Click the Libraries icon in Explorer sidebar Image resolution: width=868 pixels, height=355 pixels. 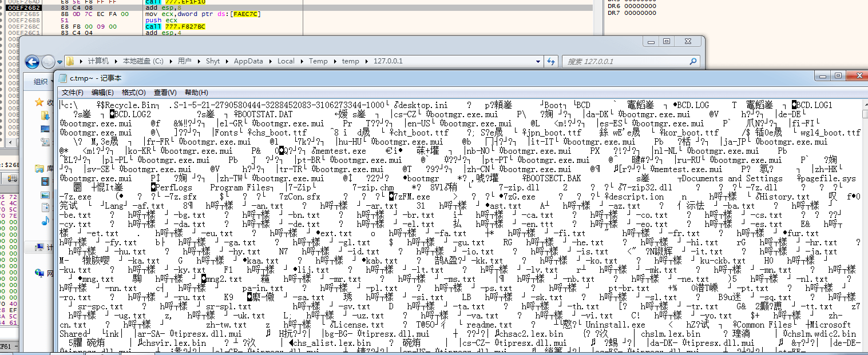tap(39, 168)
